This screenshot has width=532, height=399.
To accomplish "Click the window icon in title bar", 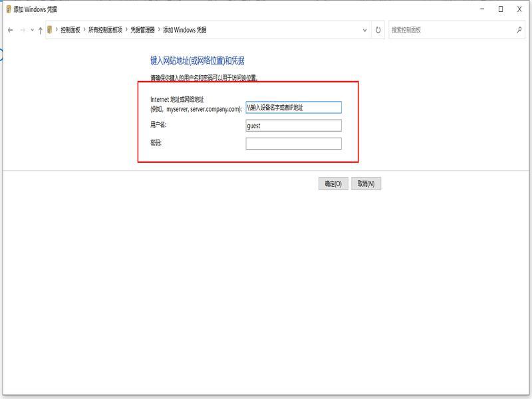I will tap(9, 9).
